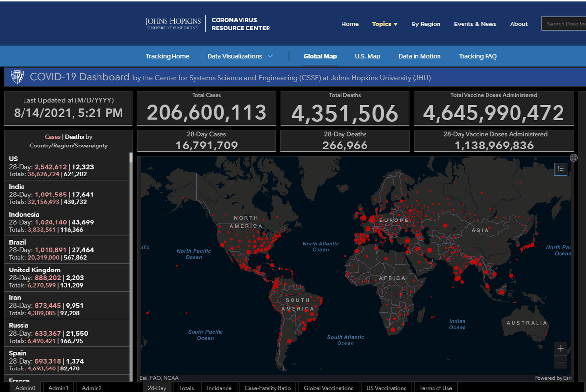Viewport: 586px width, 392px height.
Task: Click Last Updated 8/14/2021, 5:21 PM
Action: pyautogui.click(x=69, y=113)
